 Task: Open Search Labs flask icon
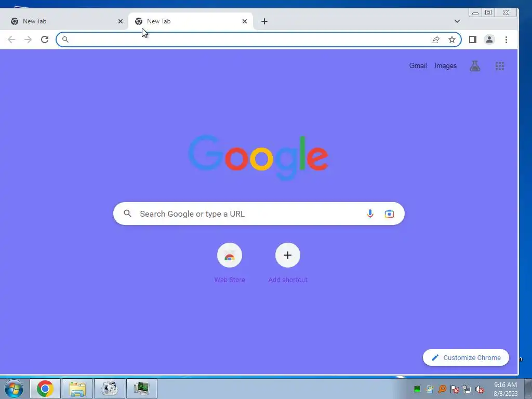tap(475, 66)
